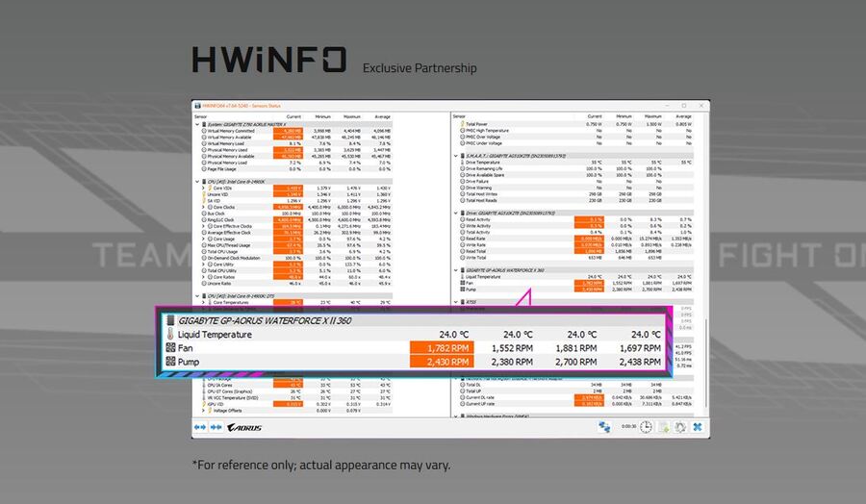Click the left pane Minimum column header
This screenshot has height=504, width=866.
(323, 117)
